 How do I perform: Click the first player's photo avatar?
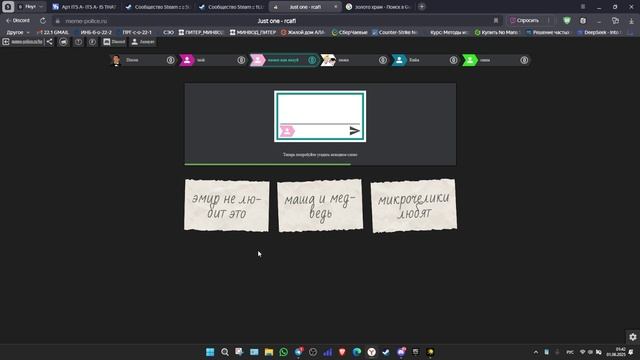116,60
